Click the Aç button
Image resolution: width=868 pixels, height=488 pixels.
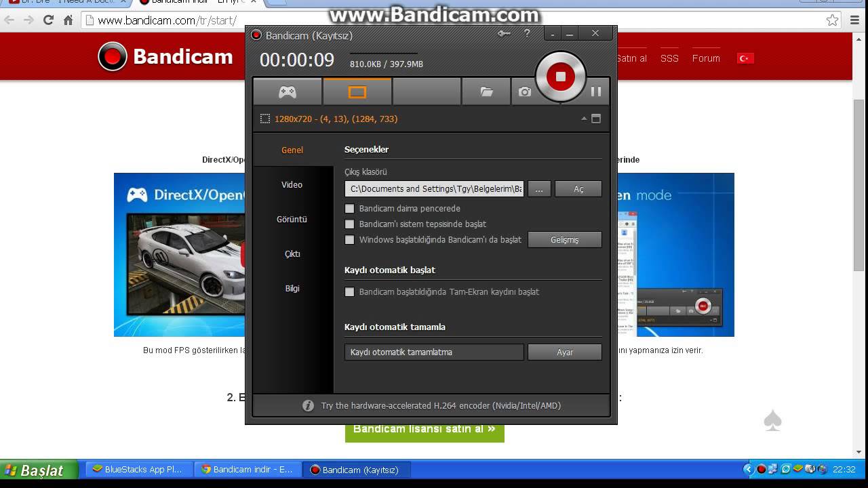(578, 189)
